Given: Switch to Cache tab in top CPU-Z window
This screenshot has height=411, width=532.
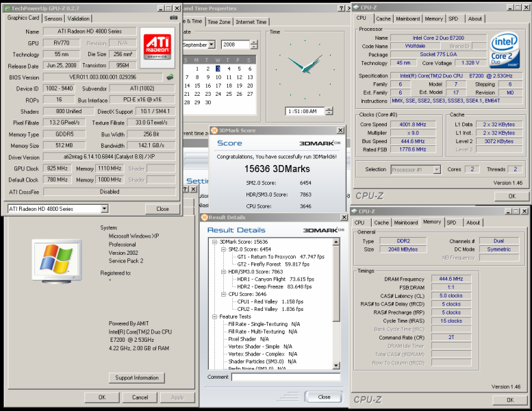Looking at the screenshot, I should [x=383, y=18].
